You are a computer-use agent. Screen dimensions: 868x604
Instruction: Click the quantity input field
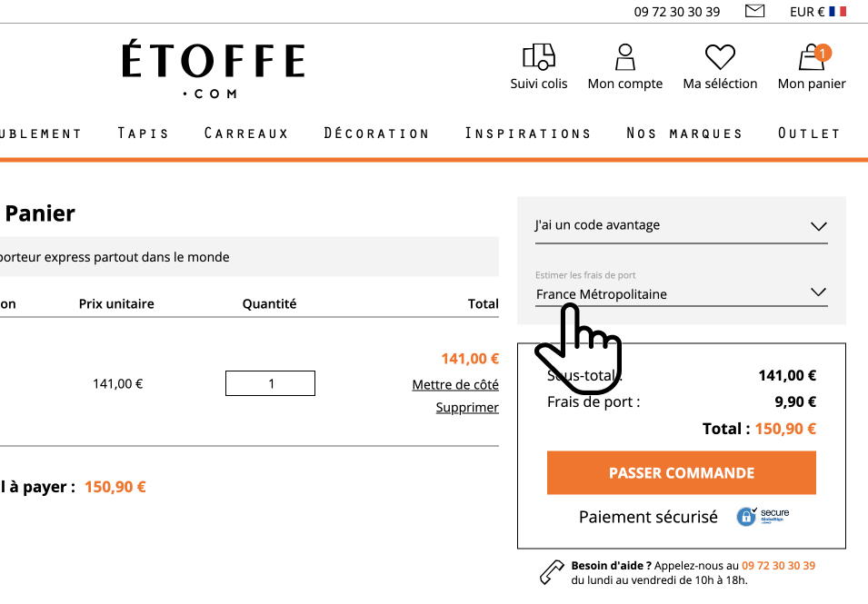pyautogui.click(x=270, y=383)
